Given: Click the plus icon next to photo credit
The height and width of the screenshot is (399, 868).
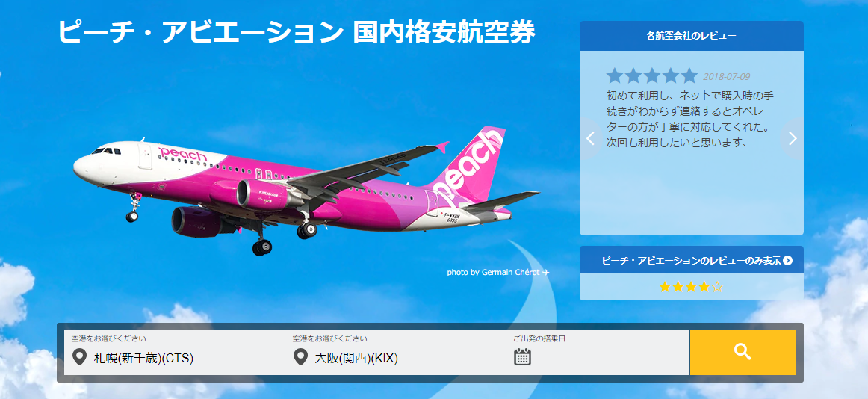Looking at the screenshot, I should tap(545, 272).
